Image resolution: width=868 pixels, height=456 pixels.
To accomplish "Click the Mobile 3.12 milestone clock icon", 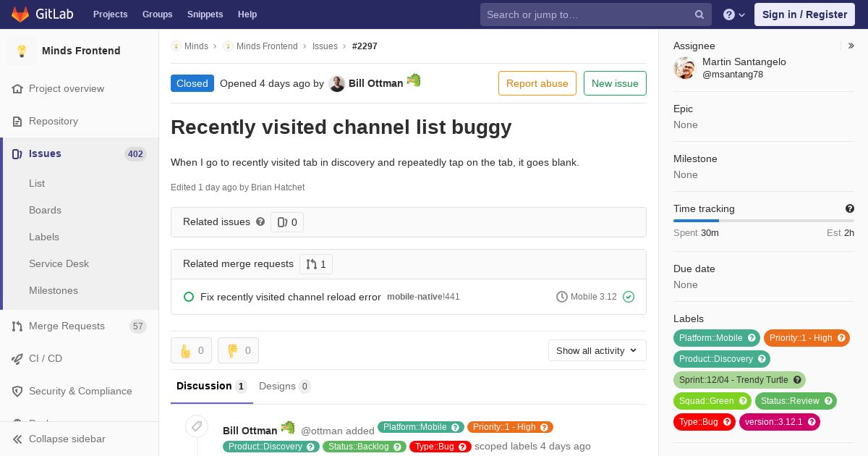I will coord(562,297).
